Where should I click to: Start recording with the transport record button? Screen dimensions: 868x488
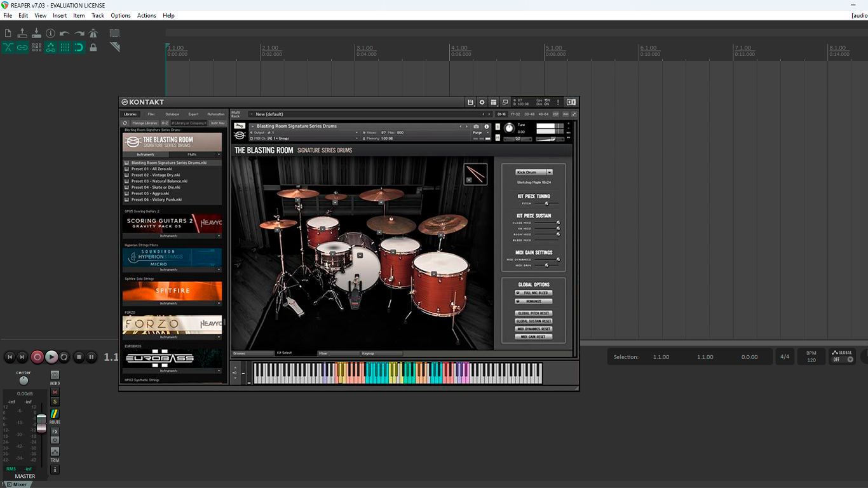pyautogui.click(x=37, y=357)
